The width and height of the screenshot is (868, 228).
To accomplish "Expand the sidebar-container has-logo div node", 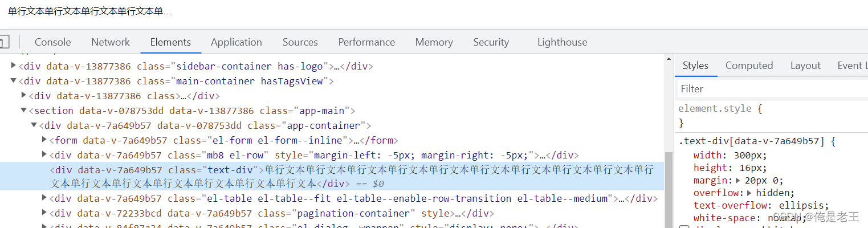I will click(x=14, y=66).
